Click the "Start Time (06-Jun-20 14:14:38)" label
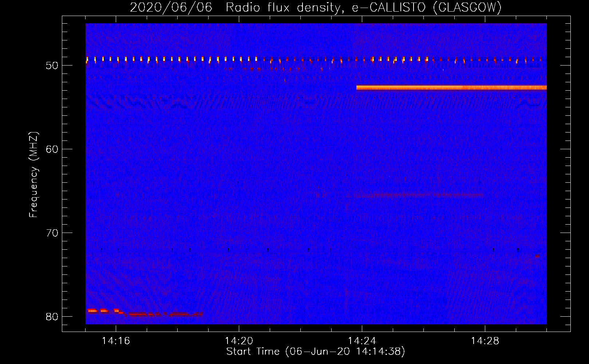Image resolution: width=589 pixels, height=364 pixels. click(x=316, y=352)
